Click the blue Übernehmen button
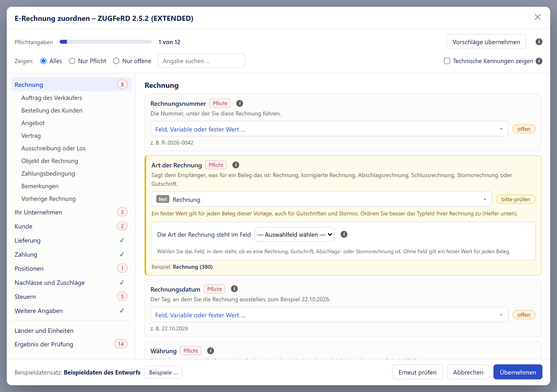The image size is (557, 392). [x=518, y=372]
